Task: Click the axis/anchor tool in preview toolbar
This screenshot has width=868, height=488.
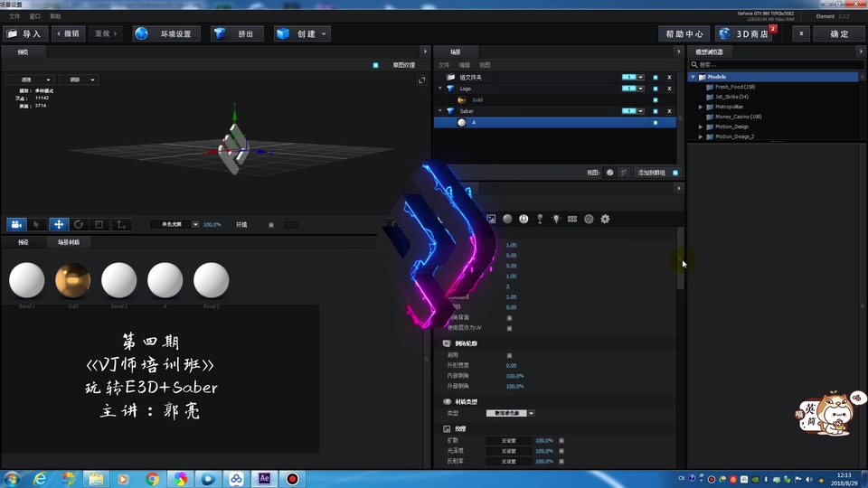Action: [120, 224]
